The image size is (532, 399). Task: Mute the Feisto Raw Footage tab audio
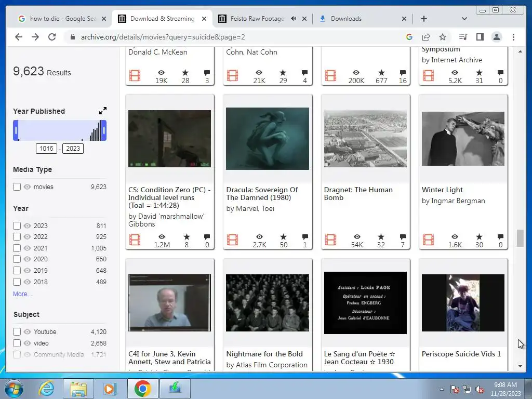point(294,19)
